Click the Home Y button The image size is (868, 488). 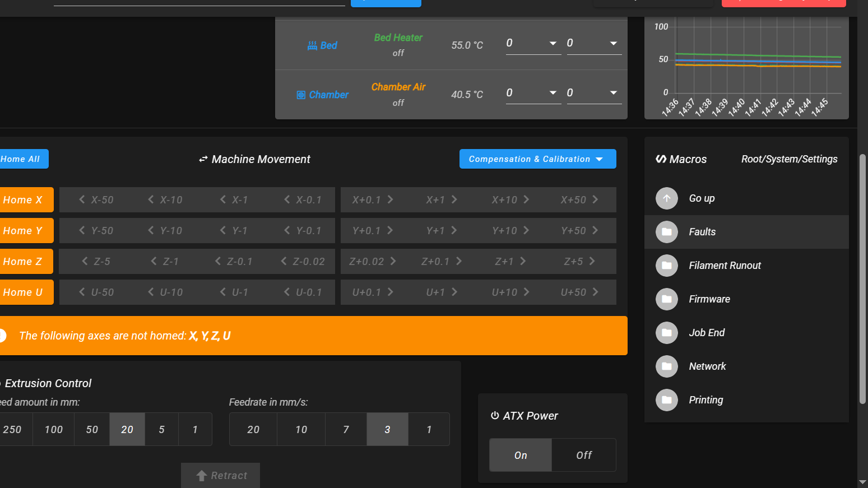(x=26, y=230)
